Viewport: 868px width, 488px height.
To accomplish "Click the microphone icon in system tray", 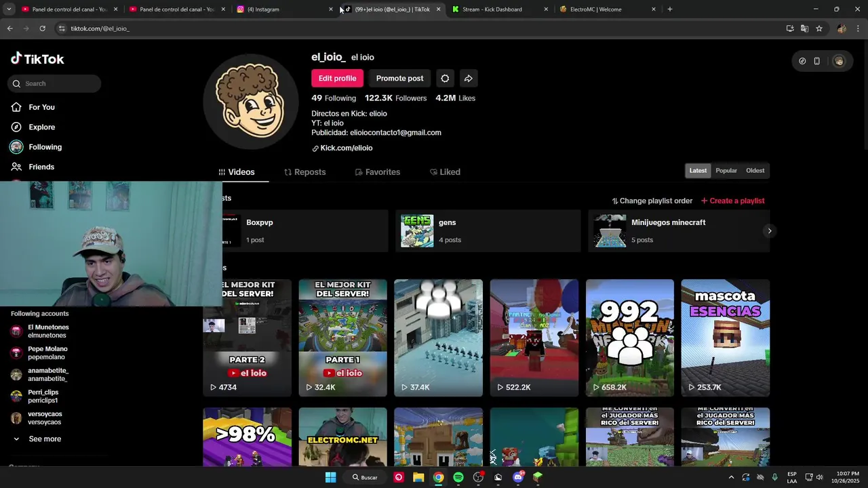I will pos(774,477).
